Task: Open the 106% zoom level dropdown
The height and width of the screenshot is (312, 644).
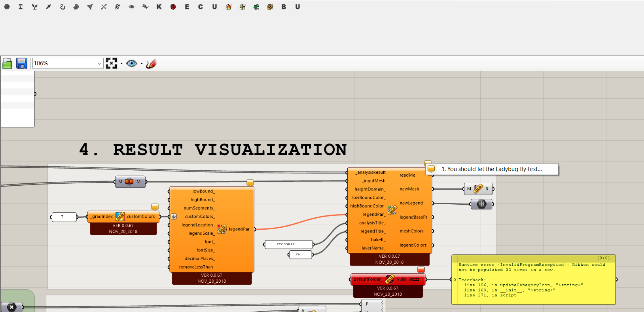Action: click(x=99, y=63)
